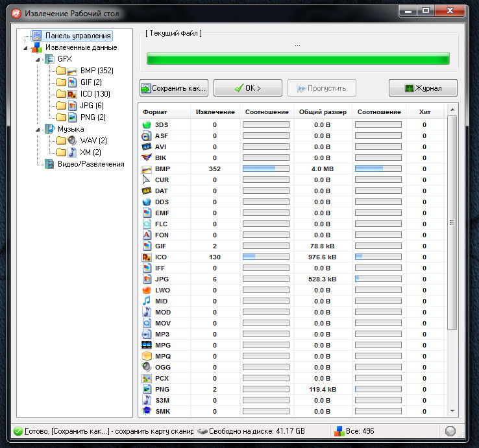Click the BMP format icon in table
The height and width of the screenshot is (448, 479).
pyautogui.click(x=147, y=169)
